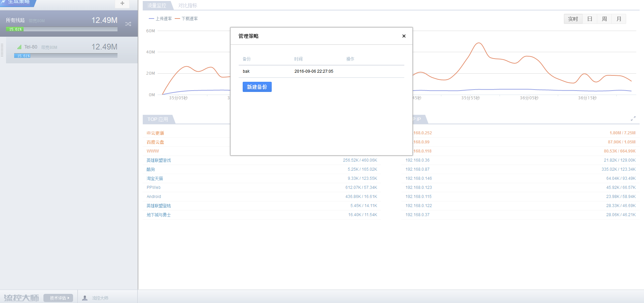
Task: Select the 所有线路 line entry
Action: tap(69, 24)
